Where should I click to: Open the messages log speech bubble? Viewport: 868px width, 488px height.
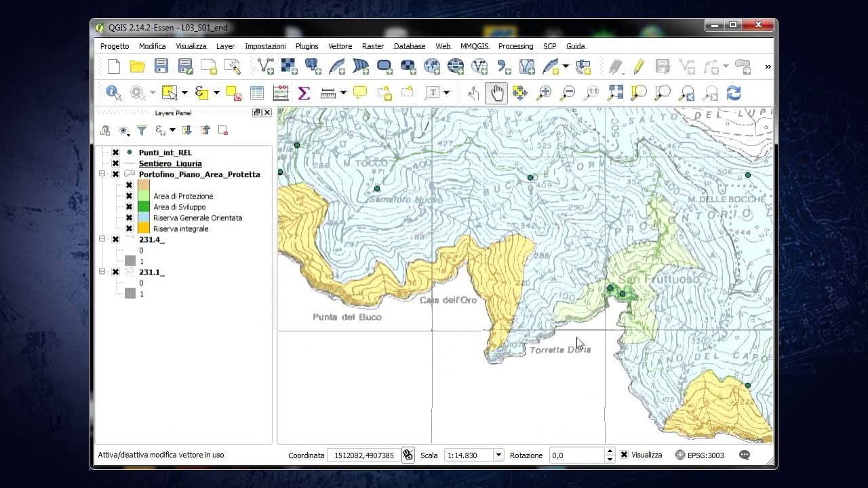pos(745,455)
